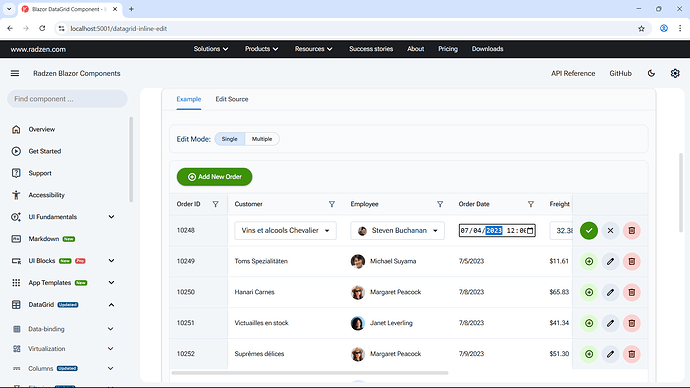690x388 pixels.
Task: Open the order date calendar picker
Action: 530,231
